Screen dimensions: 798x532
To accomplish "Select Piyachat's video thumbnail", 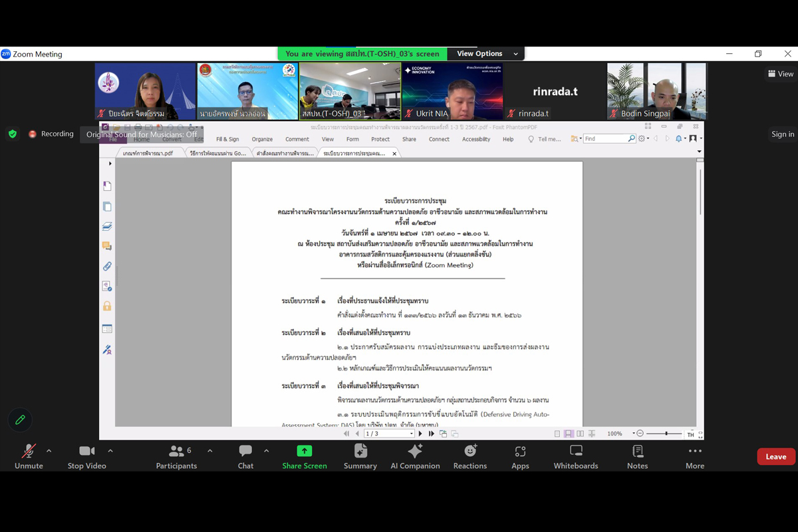I will coord(145,91).
